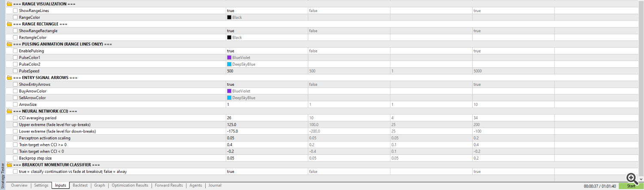Click the PulseColor2 DeepSkyBlue swatch
The width and height of the screenshot is (644, 190).
229,64
